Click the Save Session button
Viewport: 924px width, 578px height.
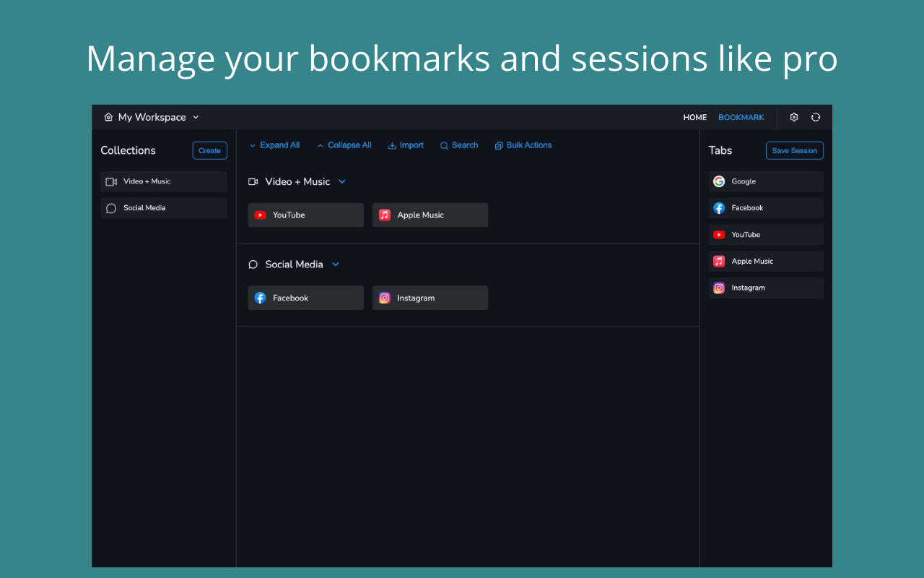pyautogui.click(x=795, y=150)
